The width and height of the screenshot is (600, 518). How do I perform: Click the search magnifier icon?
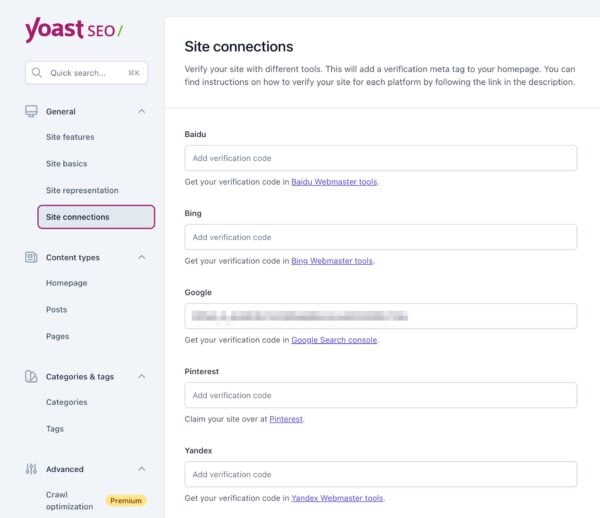click(x=37, y=73)
